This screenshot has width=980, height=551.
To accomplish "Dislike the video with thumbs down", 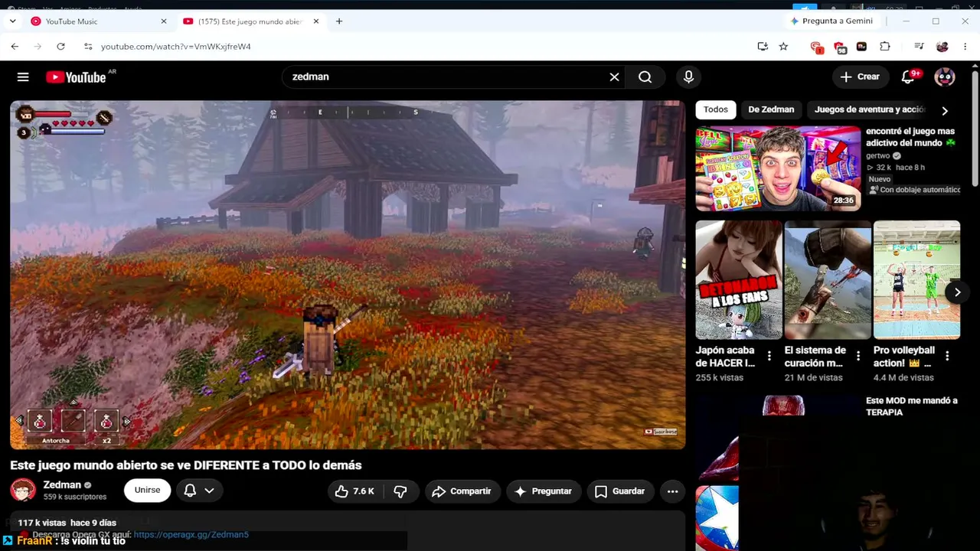I will click(x=400, y=491).
